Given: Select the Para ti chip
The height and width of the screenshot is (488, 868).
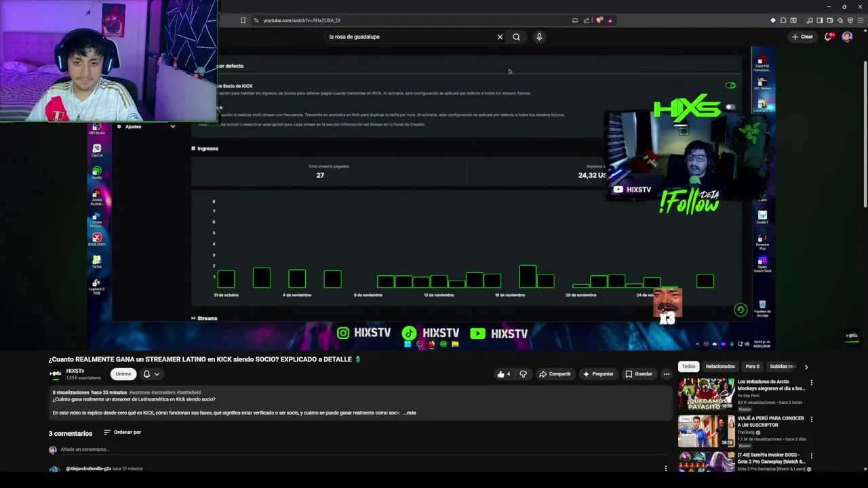Looking at the screenshot, I should [753, 367].
